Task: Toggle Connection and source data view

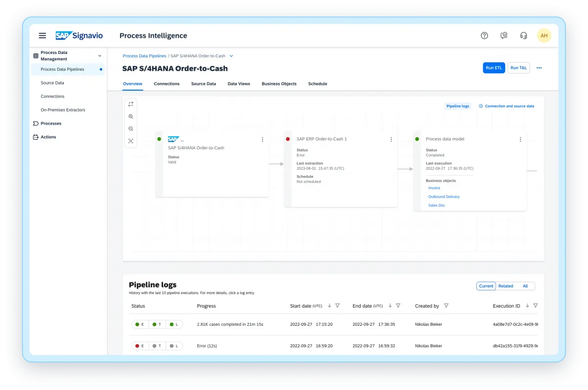Action: [506, 106]
